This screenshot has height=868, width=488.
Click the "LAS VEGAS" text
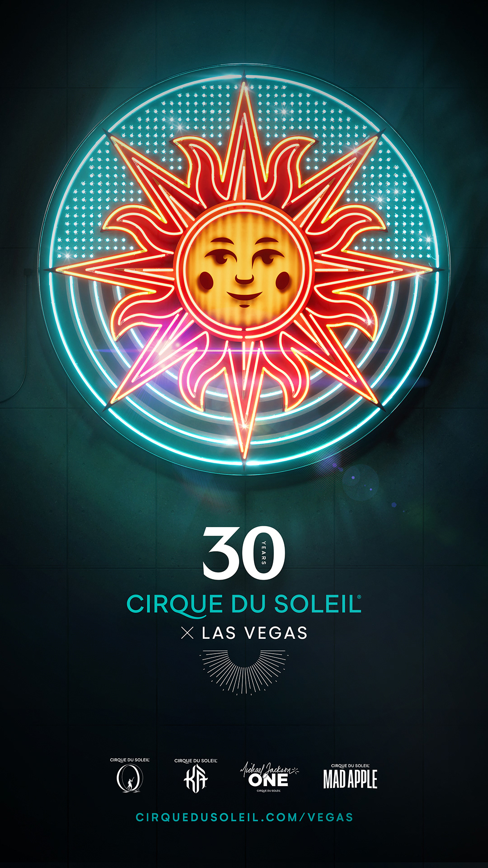click(254, 633)
